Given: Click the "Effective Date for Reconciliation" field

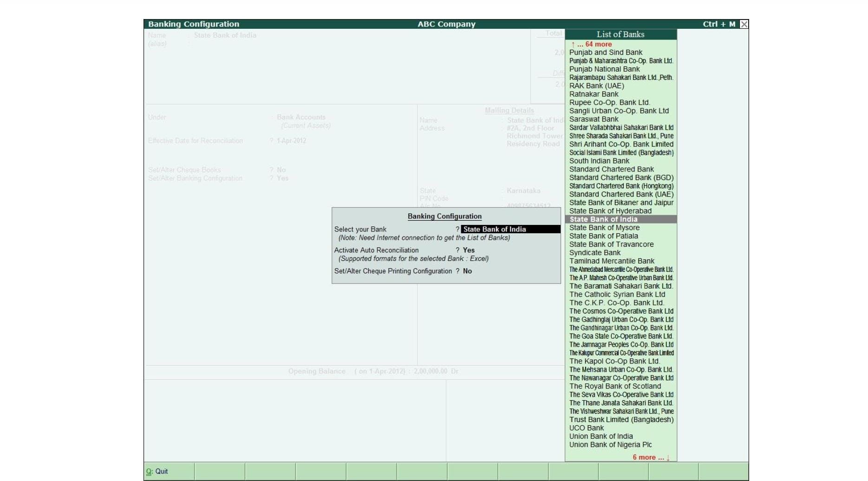Looking at the screenshot, I should (x=292, y=140).
